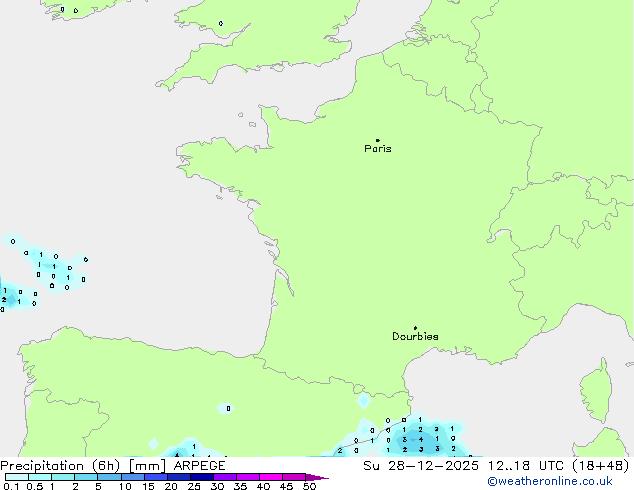Click the lone 0 value over northern Spain
This screenshot has width=634, height=490.
228,409
